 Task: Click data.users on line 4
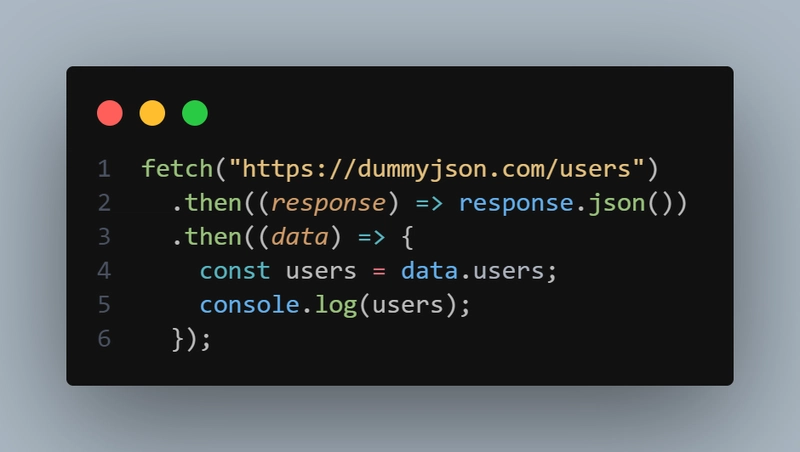(x=472, y=271)
